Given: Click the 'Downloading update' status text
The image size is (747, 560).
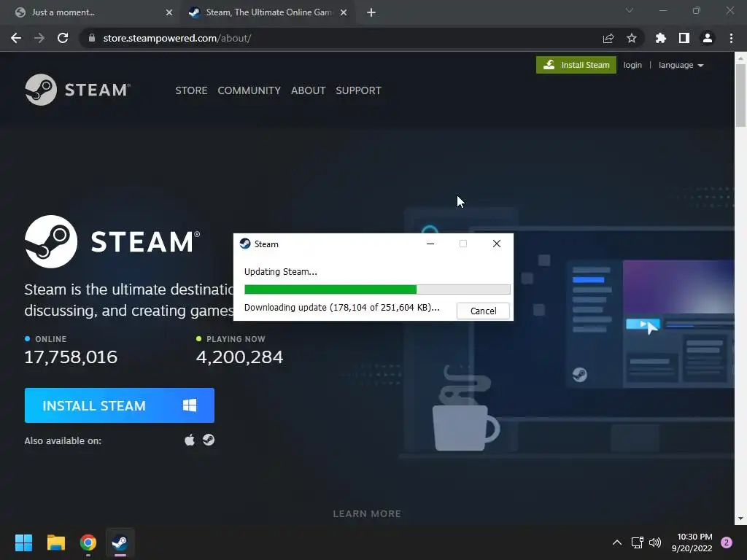Looking at the screenshot, I should pyautogui.click(x=341, y=308).
